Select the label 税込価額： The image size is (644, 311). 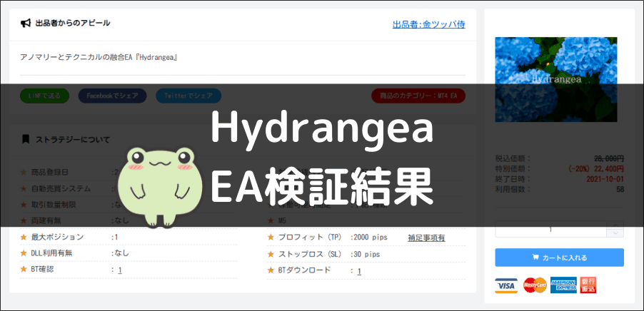[x=513, y=158]
